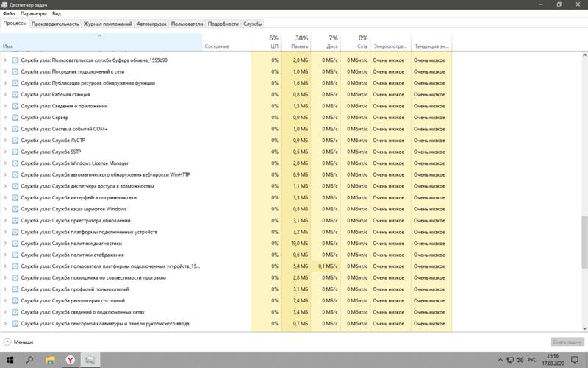Expand 'Публикация ресурсов обнаружения функции' row

(5, 83)
